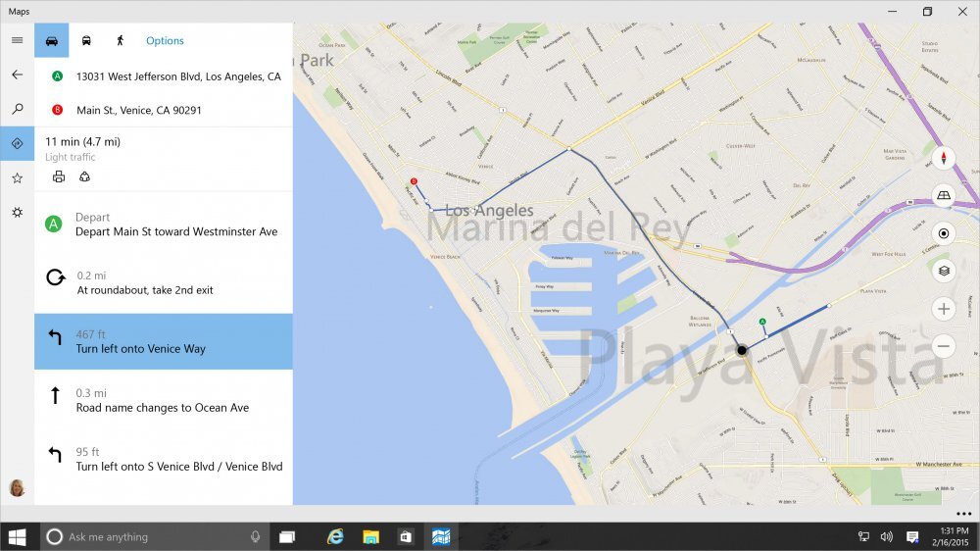
Task: Open Settings gear in sidebar
Action: (x=17, y=212)
